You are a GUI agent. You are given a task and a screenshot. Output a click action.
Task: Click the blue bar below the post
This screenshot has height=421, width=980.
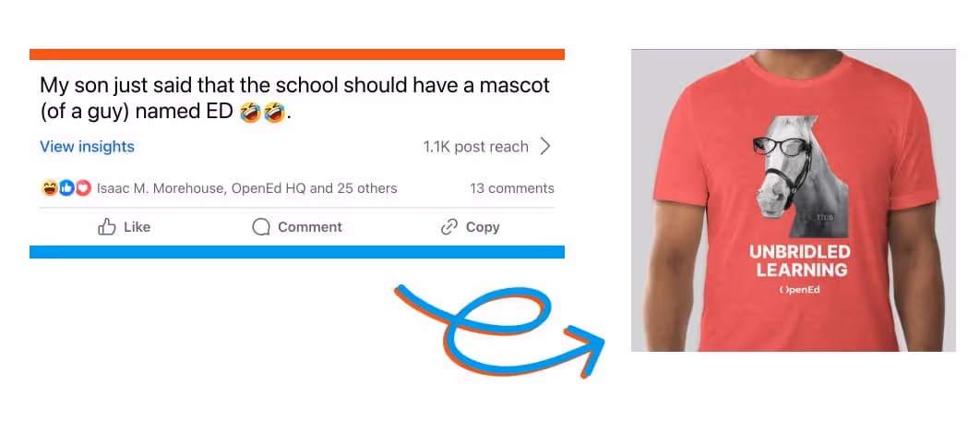tap(297, 252)
